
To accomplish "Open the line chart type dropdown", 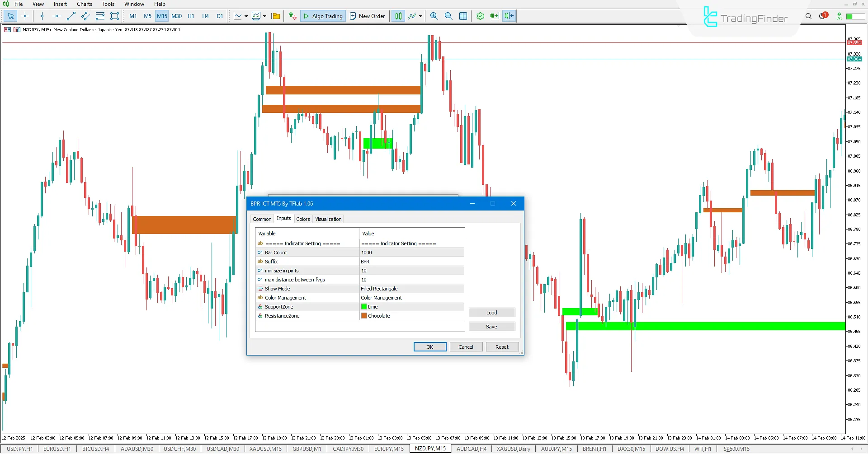I will (246, 16).
